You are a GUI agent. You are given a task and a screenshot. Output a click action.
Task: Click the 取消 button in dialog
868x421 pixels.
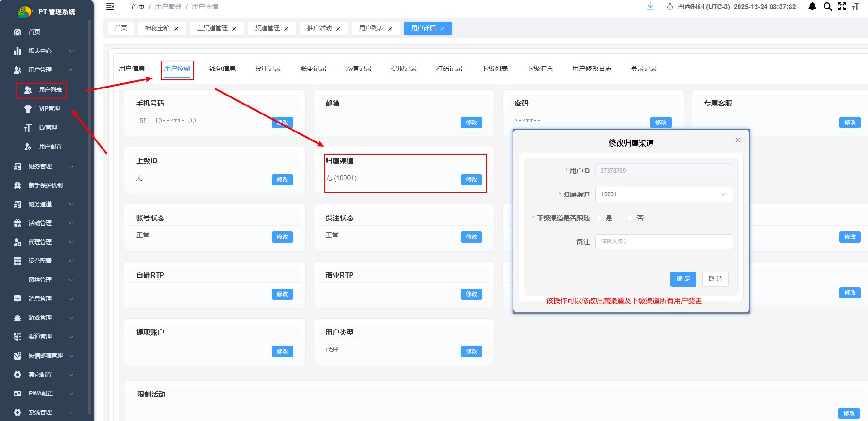point(715,279)
